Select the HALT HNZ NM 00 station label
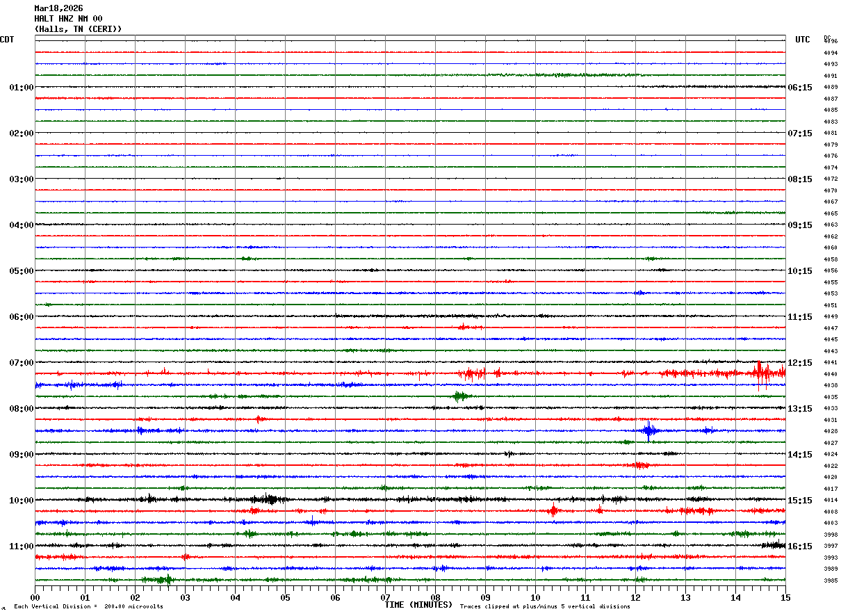Screen dimensions: 841x616 68,19
